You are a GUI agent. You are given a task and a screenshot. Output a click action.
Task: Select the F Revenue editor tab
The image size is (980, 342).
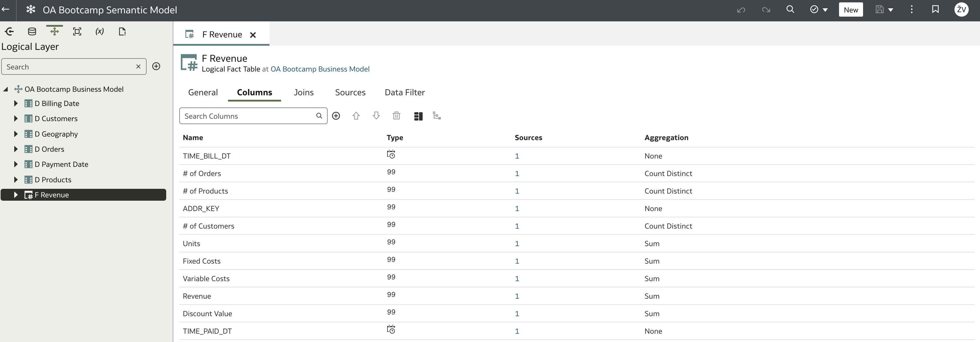tap(222, 35)
